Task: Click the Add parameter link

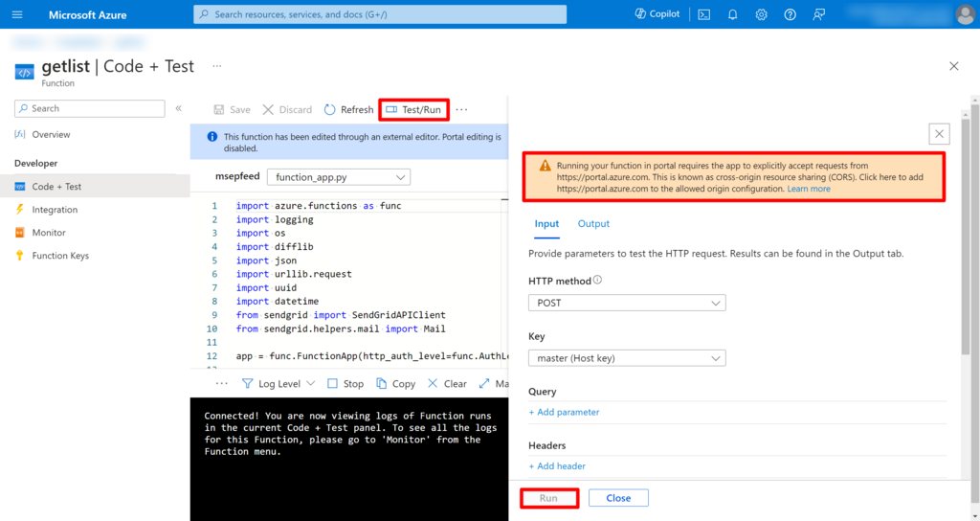Action: click(564, 412)
